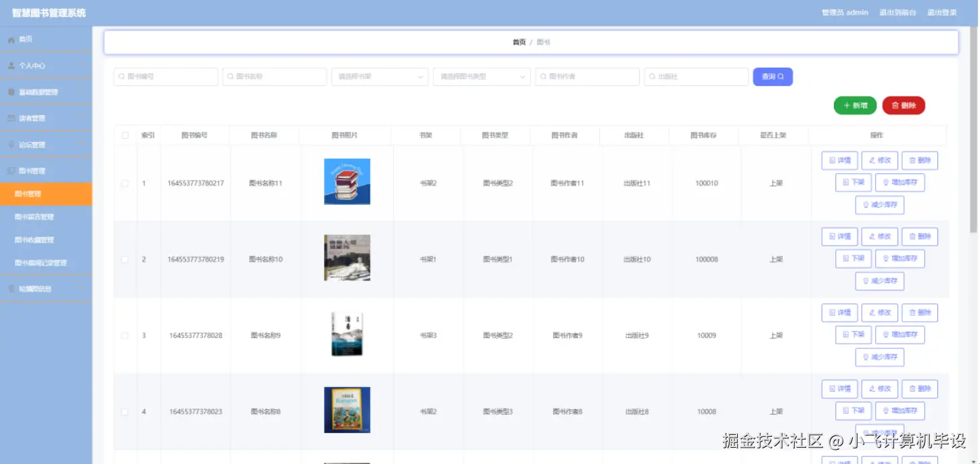The image size is (980, 464).
Task: Click the row 删除 for 图书名称10
Action: click(x=920, y=237)
